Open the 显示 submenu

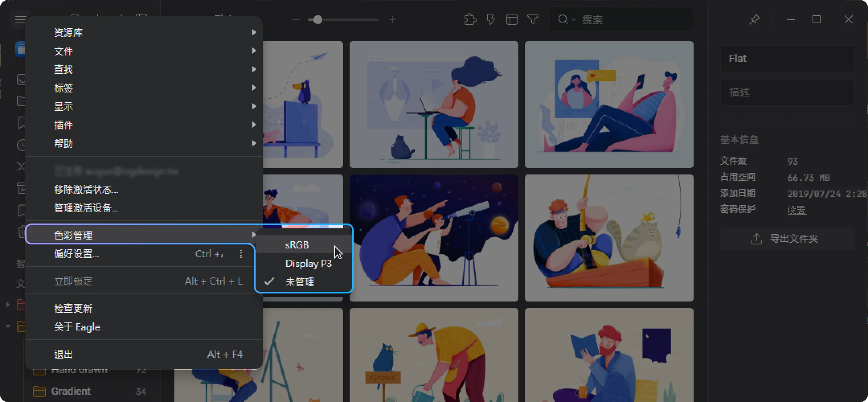tap(144, 107)
